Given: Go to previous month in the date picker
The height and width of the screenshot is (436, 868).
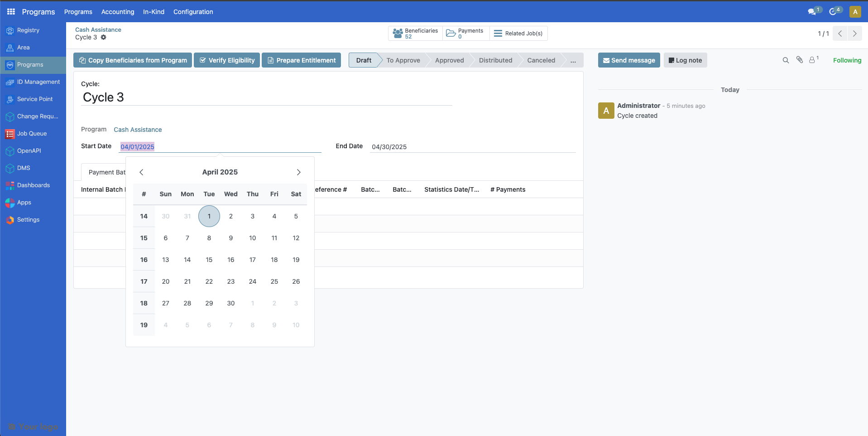Looking at the screenshot, I should coord(141,172).
